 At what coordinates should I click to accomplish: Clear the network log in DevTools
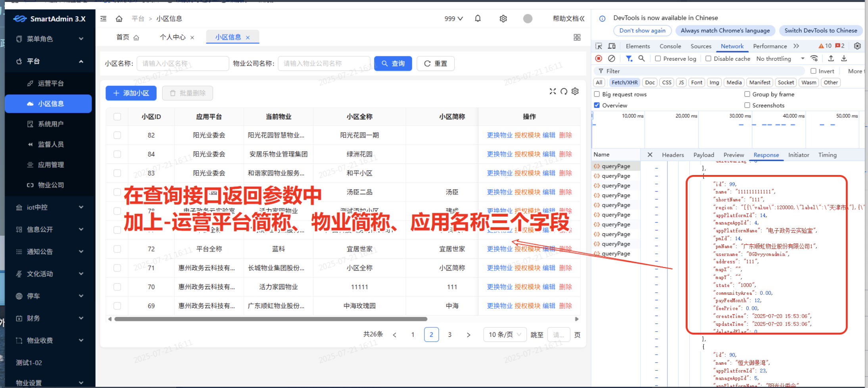click(x=611, y=58)
